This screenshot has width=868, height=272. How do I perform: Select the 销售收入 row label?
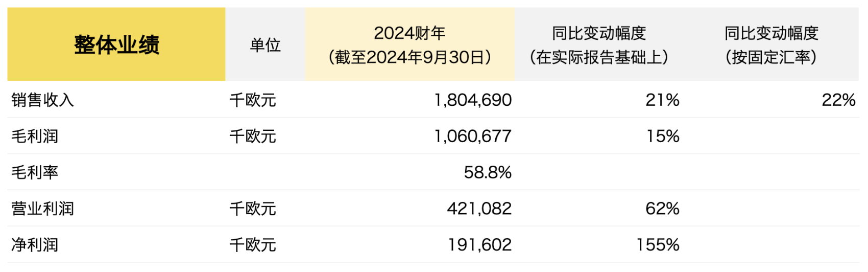(x=43, y=100)
